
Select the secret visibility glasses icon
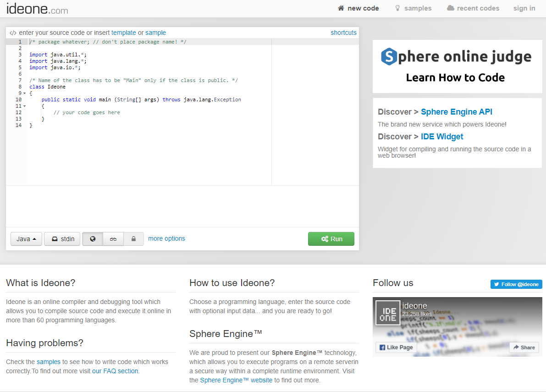pyautogui.click(x=113, y=239)
